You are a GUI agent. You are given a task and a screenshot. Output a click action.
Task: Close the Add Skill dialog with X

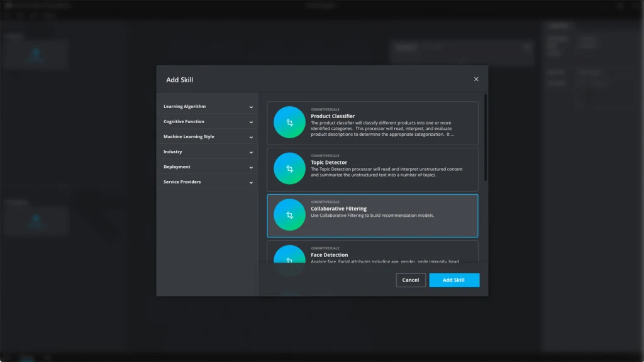pyautogui.click(x=476, y=79)
